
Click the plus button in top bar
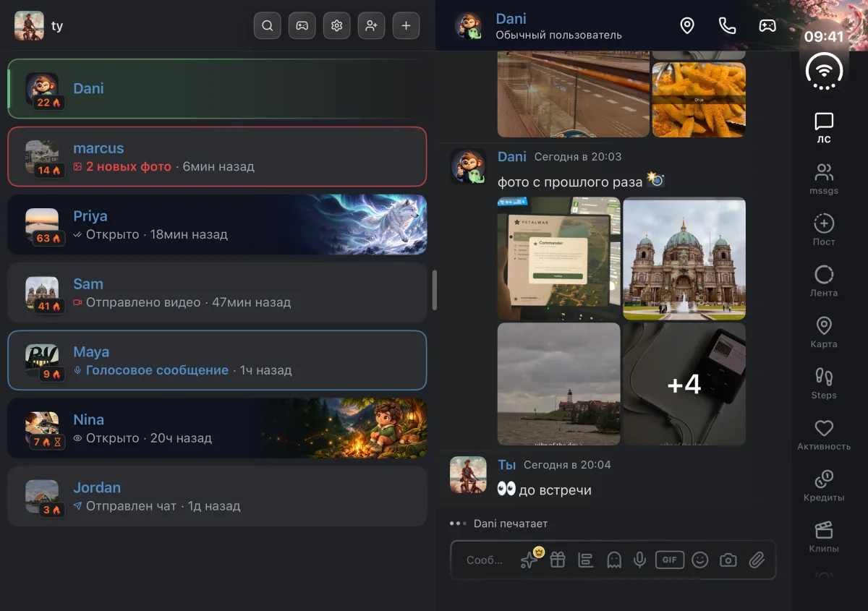coord(406,26)
